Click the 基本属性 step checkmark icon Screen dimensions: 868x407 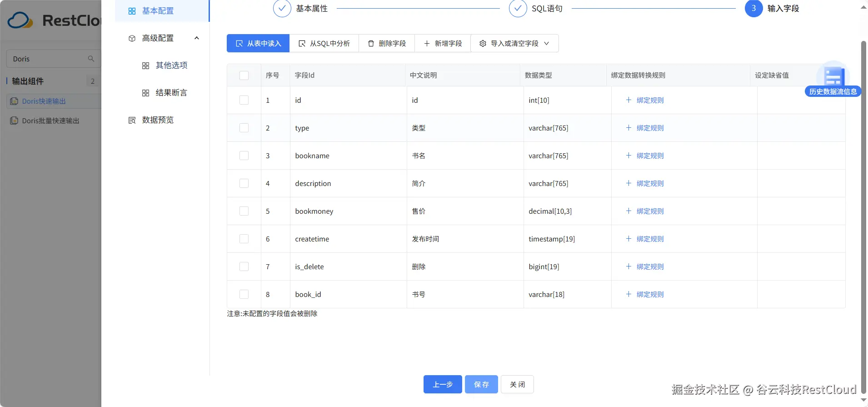[282, 8]
